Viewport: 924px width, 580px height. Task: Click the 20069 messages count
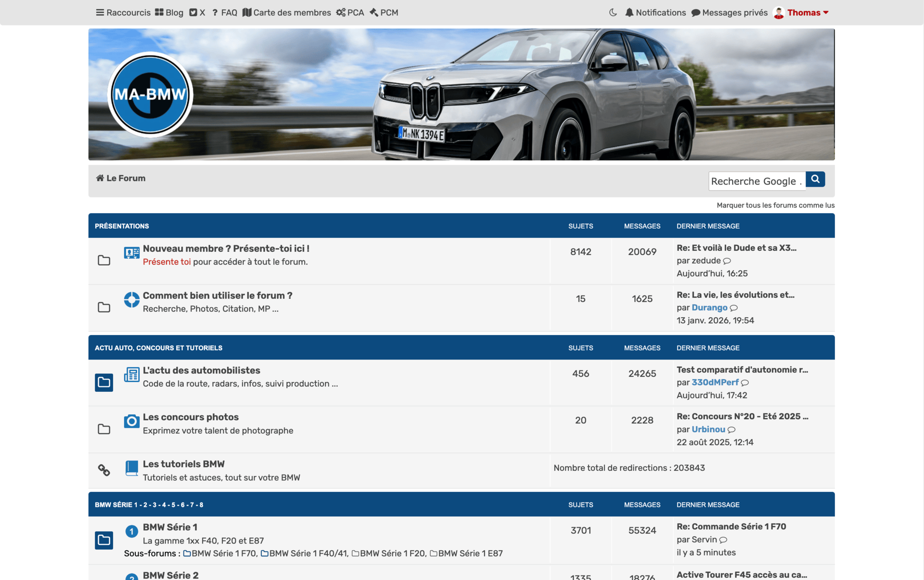tap(642, 252)
